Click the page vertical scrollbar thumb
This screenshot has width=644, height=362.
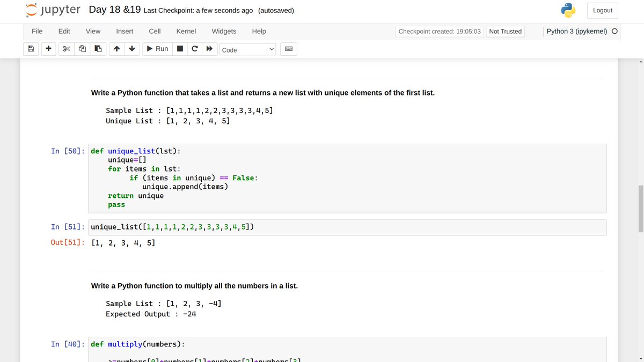click(x=640, y=209)
